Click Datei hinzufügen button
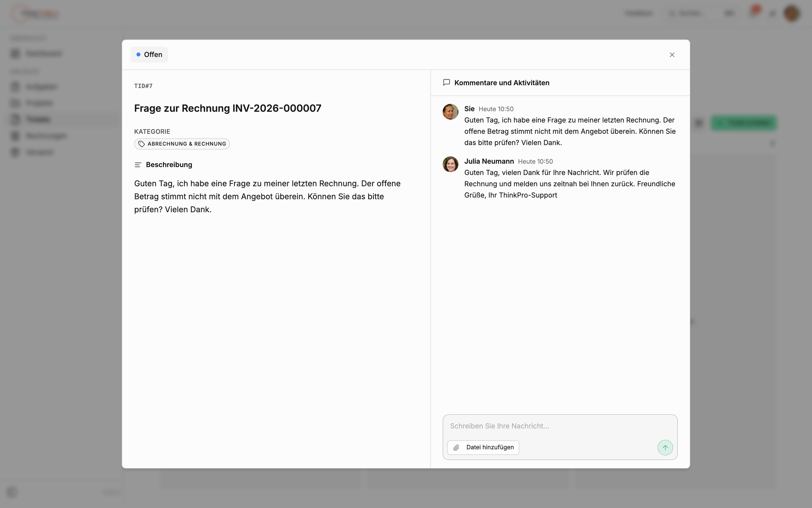 (483, 448)
